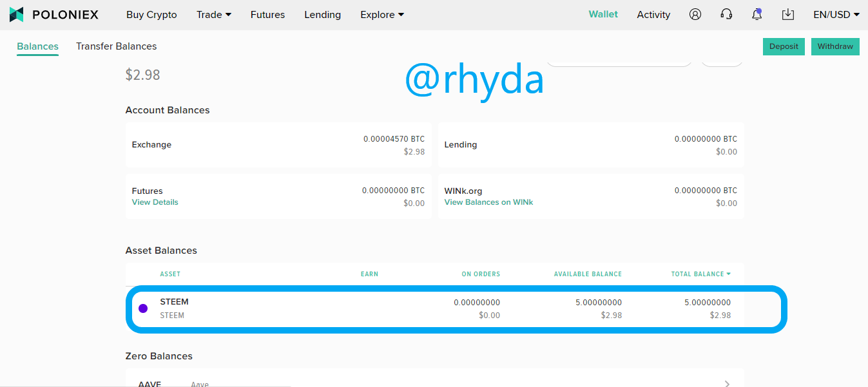868x387 pixels.
Task: Click the Poloniex logo icon
Action: 17,14
